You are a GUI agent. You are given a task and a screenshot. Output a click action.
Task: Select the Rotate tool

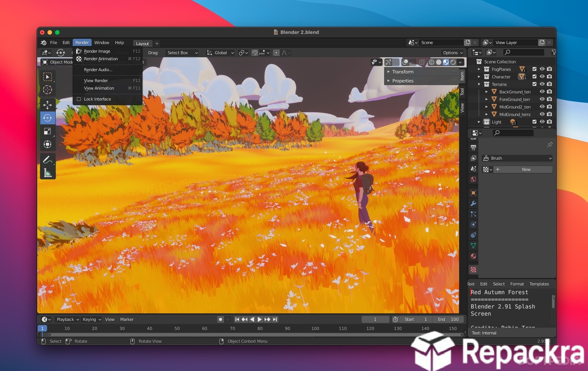[x=47, y=118]
